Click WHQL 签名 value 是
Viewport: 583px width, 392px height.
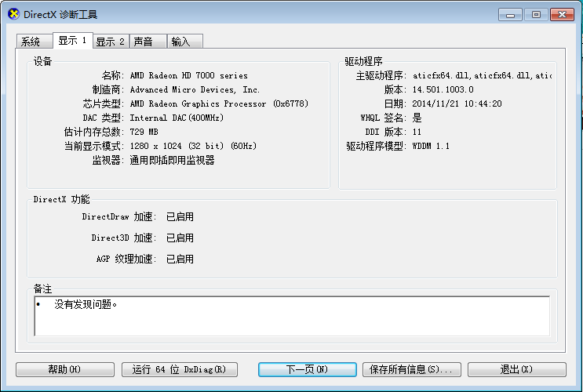[x=417, y=118]
